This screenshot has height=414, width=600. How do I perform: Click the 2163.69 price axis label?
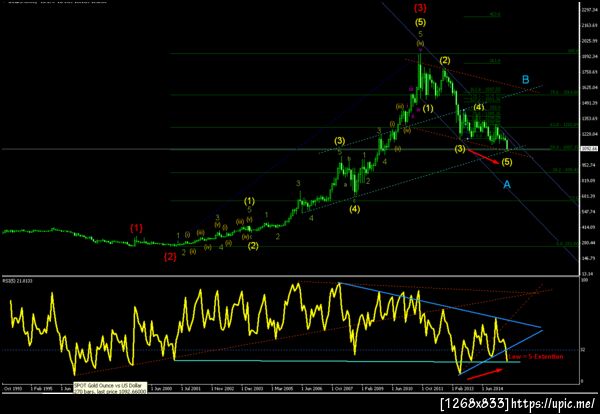(590, 25)
